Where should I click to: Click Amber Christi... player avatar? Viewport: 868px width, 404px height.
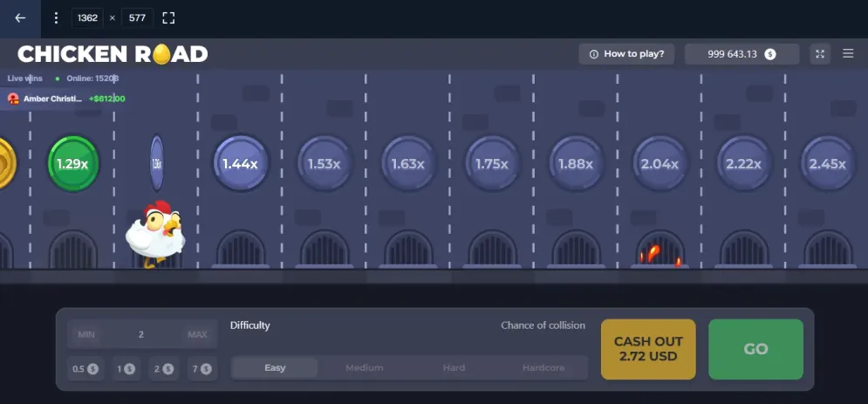click(x=13, y=99)
